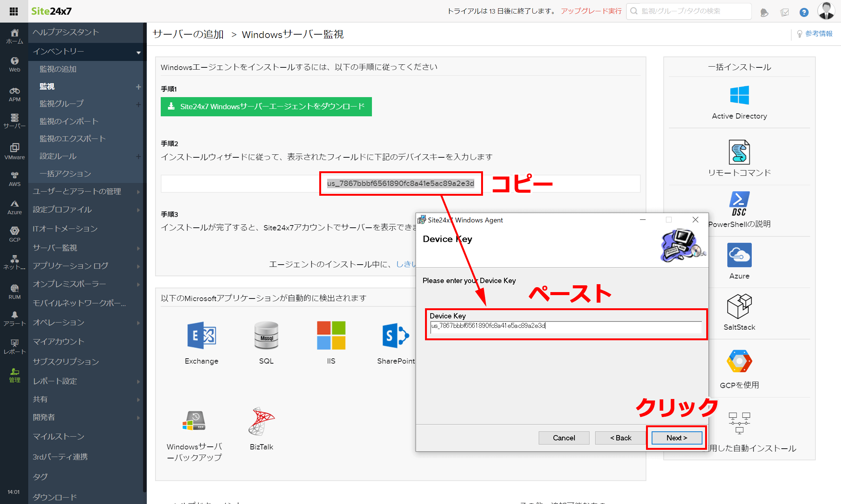This screenshot has height=504, width=841.
Task: Download Site24x7 Windows server agent
Action: (x=266, y=107)
